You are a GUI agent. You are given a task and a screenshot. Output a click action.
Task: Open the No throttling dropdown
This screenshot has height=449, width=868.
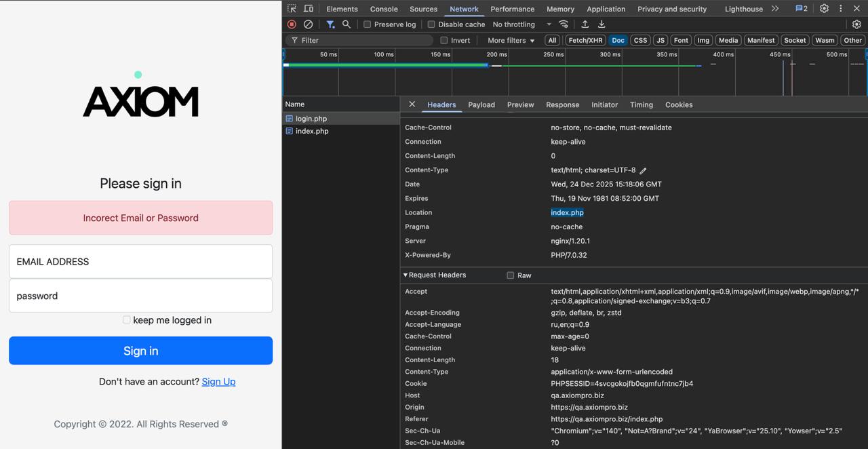pyautogui.click(x=521, y=24)
